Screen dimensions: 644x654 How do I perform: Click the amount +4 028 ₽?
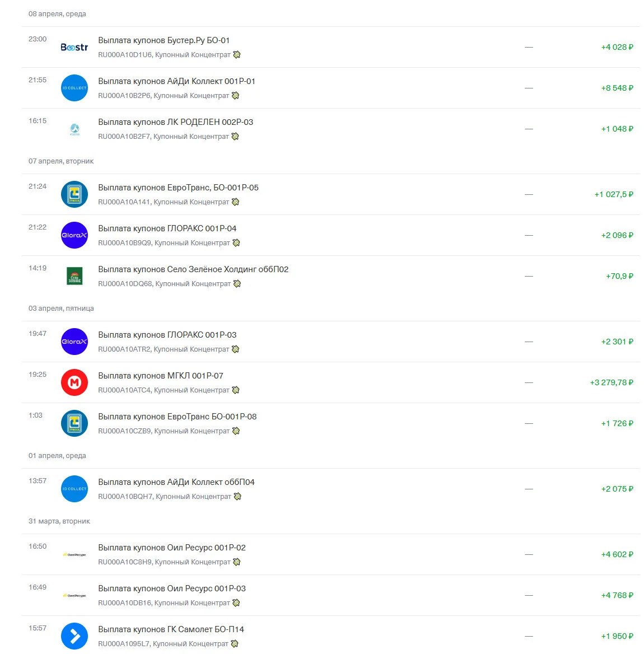[617, 47]
